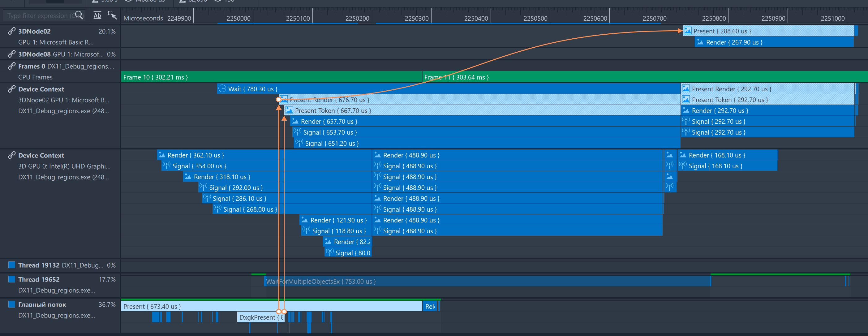Click the Microseconds ruler label
This screenshot has width=868, height=336.
click(143, 18)
